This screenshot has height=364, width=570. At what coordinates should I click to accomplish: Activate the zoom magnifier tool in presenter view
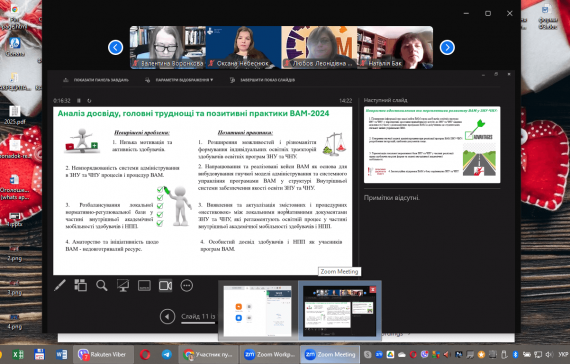click(102, 285)
